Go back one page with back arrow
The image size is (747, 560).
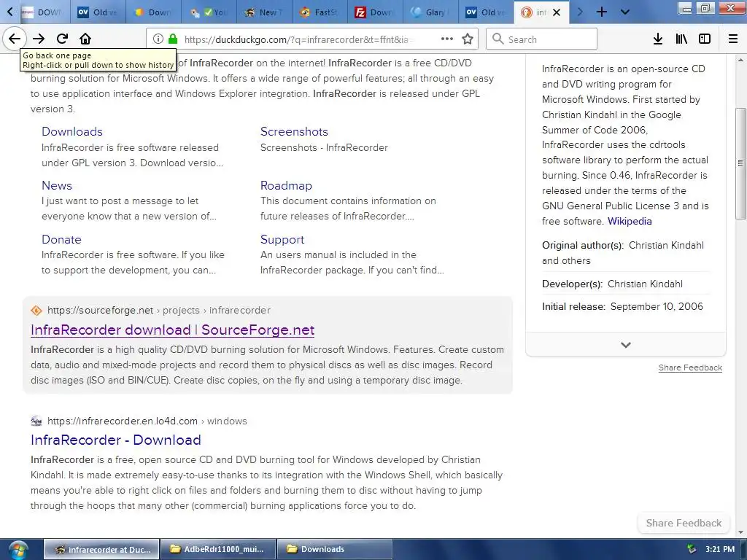coord(15,39)
